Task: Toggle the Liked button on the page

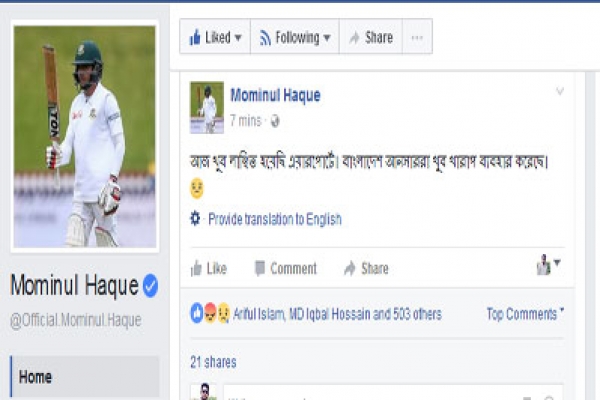Action: click(x=215, y=37)
